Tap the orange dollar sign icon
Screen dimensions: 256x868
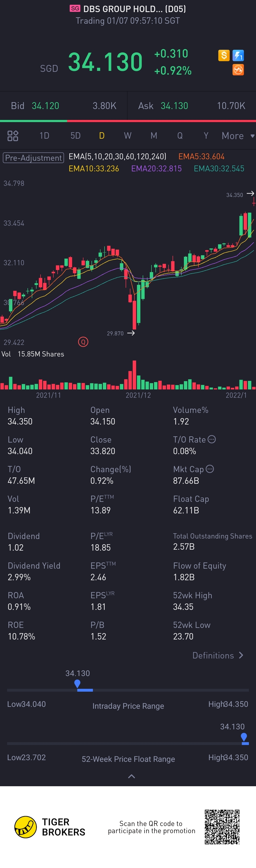[224, 55]
